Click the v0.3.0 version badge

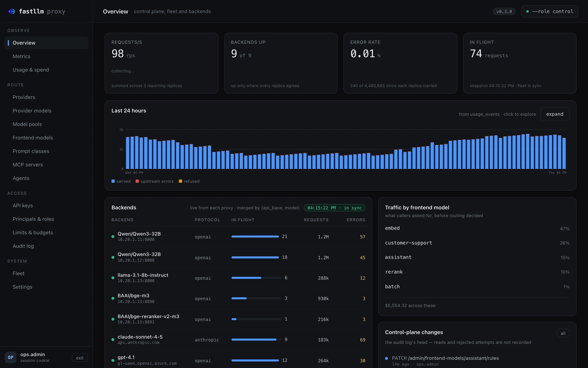[x=504, y=11]
